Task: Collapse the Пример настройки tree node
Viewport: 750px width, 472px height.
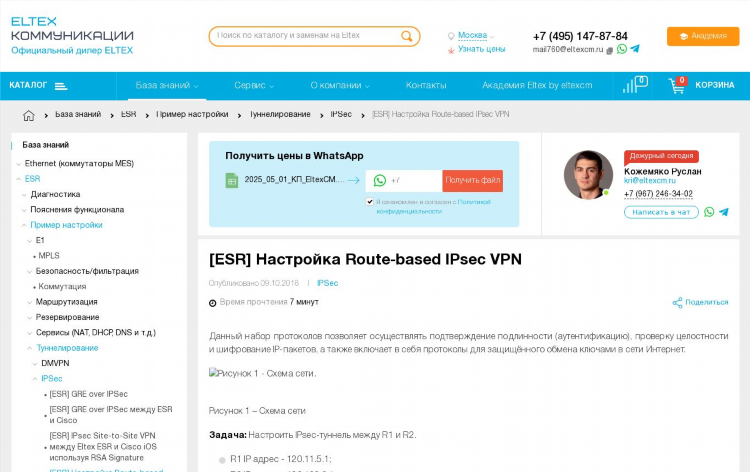Action: point(24,225)
